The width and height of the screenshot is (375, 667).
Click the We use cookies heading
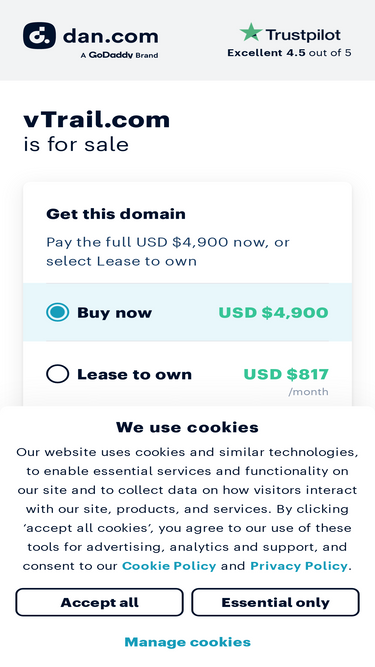click(187, 427)
